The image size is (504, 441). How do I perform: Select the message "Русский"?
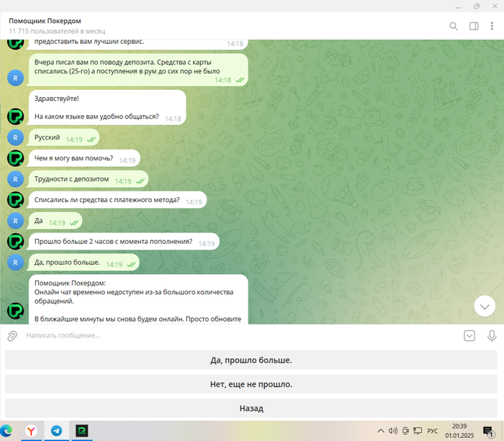pyautogui.click(x=63, y=137)
